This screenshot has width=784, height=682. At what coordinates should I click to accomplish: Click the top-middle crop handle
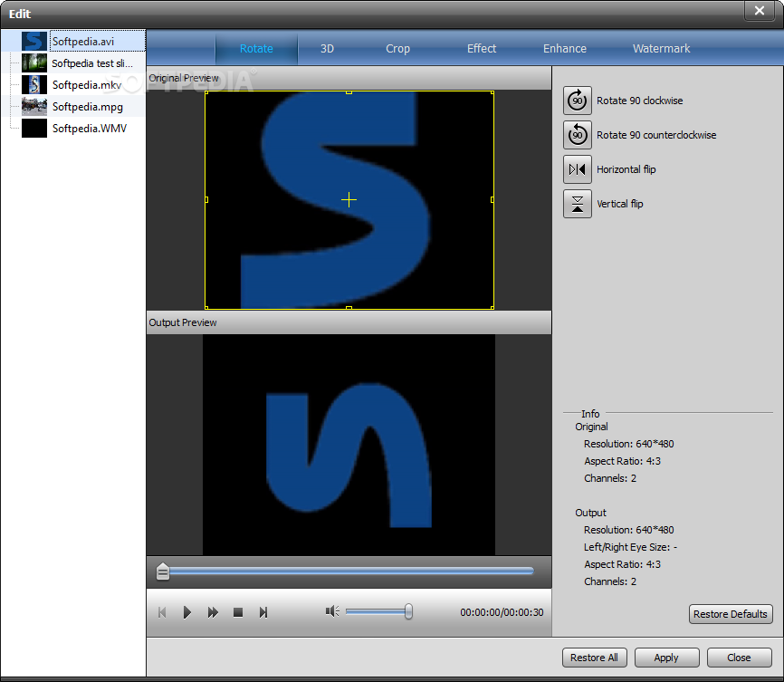point(349,92)
